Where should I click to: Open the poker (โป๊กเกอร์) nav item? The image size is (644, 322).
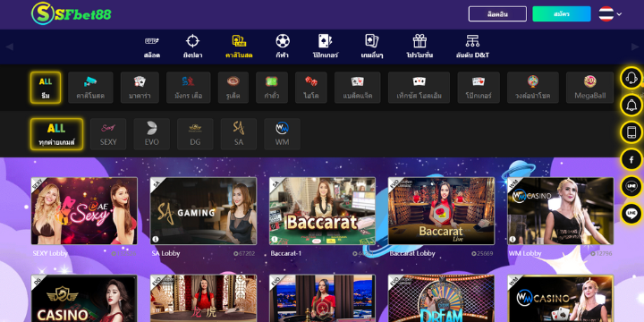[x=326, y=47]
